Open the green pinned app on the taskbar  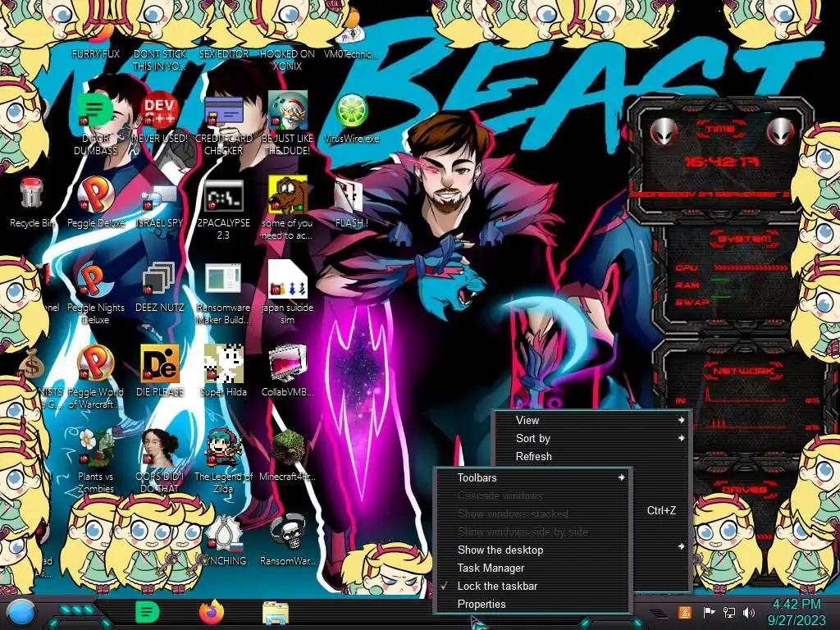pos(148,612)
